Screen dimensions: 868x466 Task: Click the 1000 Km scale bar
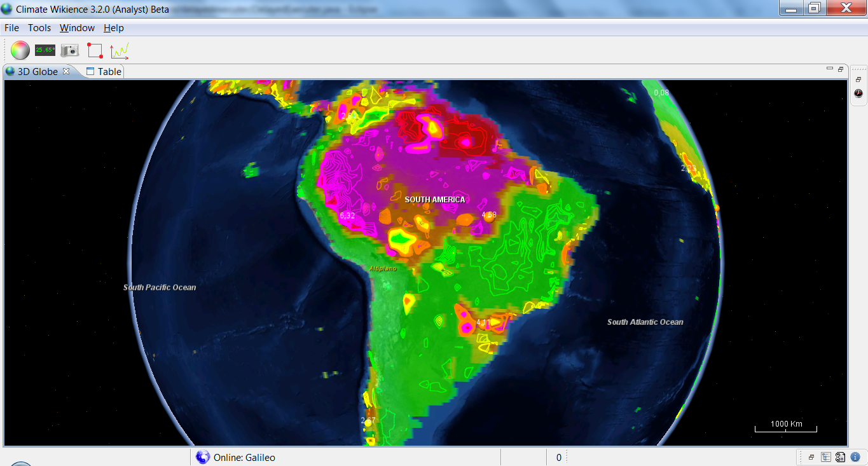[786, 427]
